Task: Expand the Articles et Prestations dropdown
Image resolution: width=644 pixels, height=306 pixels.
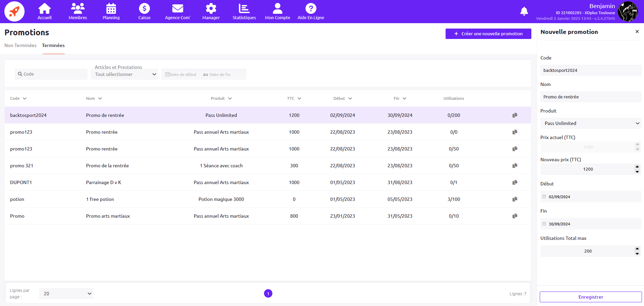Action: pyautogui.click(x=124, y=74)
